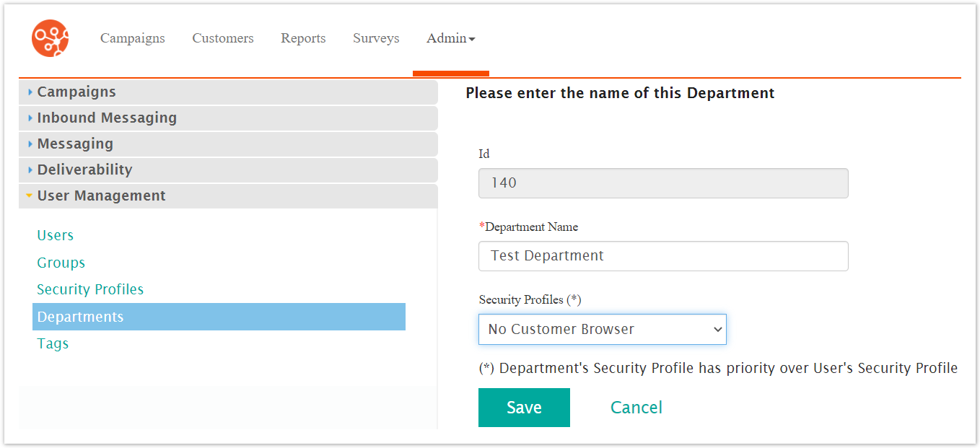Save the department
Screen dimensions: 980x448
tap(524, 408)
